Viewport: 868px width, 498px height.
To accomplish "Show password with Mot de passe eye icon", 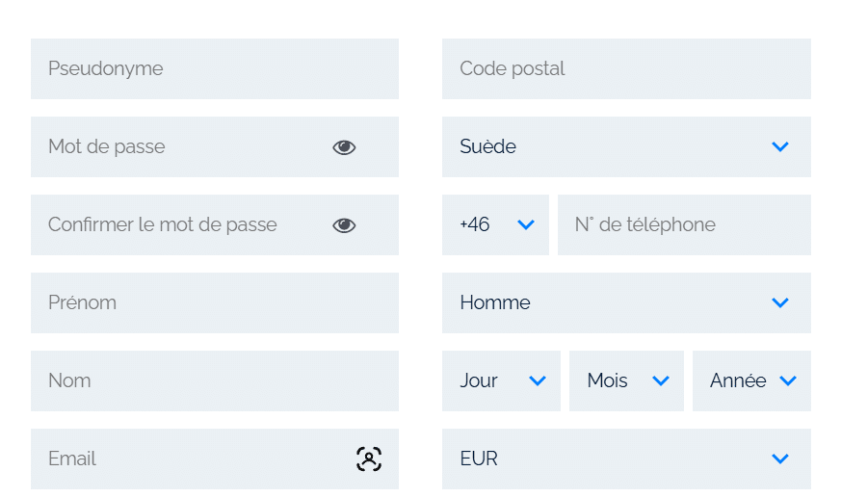I will coord(344,147).
